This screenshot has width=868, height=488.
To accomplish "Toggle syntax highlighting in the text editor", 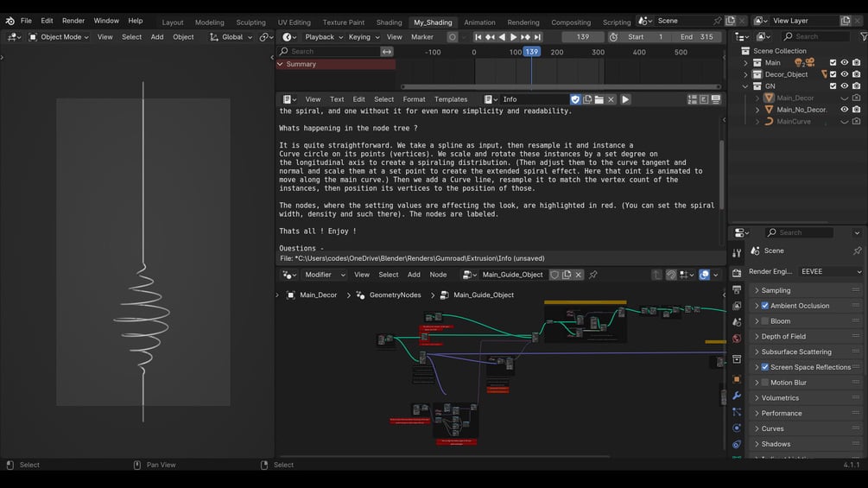I will click(716, 99).
